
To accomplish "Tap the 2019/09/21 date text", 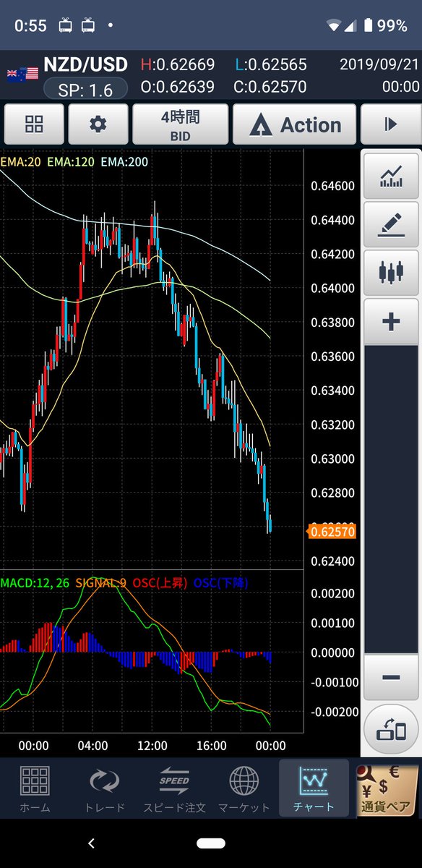I will pyautogui.click(x=379, y=64).
